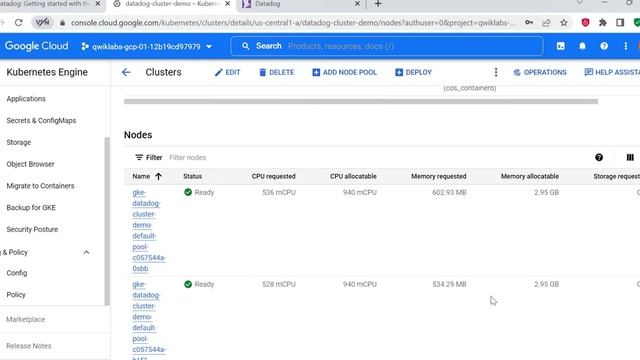Open more cluster actions vertical dots
The width and height of the screenshot is (640, 360).
click(x=496, y=72)
